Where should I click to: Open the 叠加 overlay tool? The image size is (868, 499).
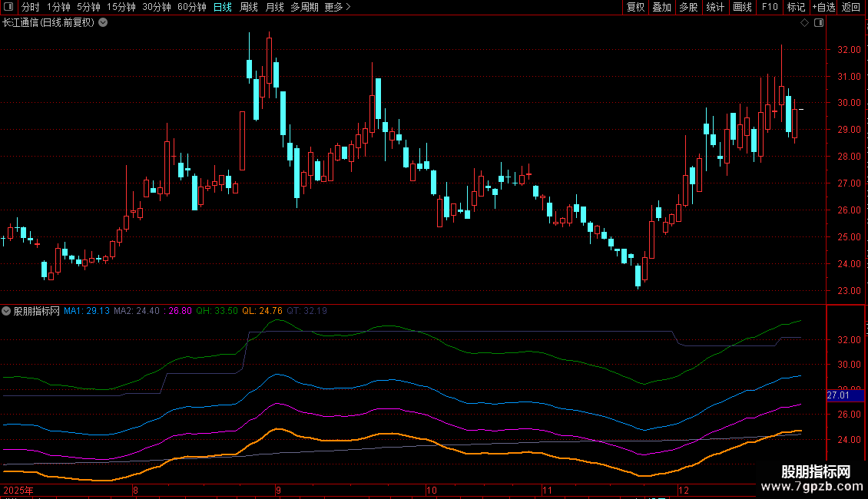[661, 7]
